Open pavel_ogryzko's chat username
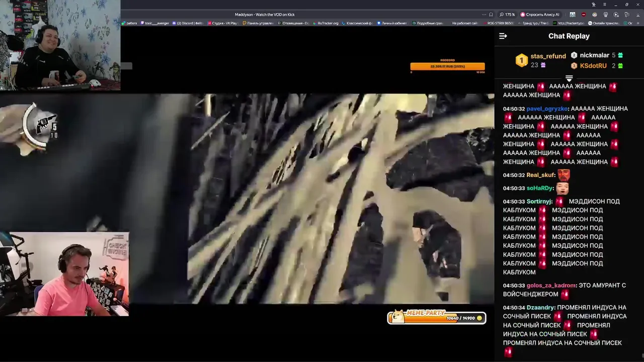The width and height of the screenshot is (644, 362). pos(547,109)
